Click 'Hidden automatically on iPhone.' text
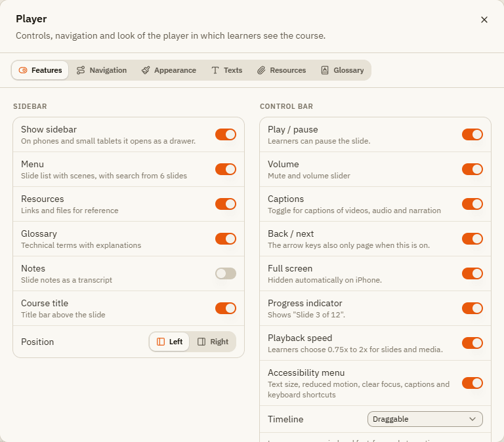 325,280
